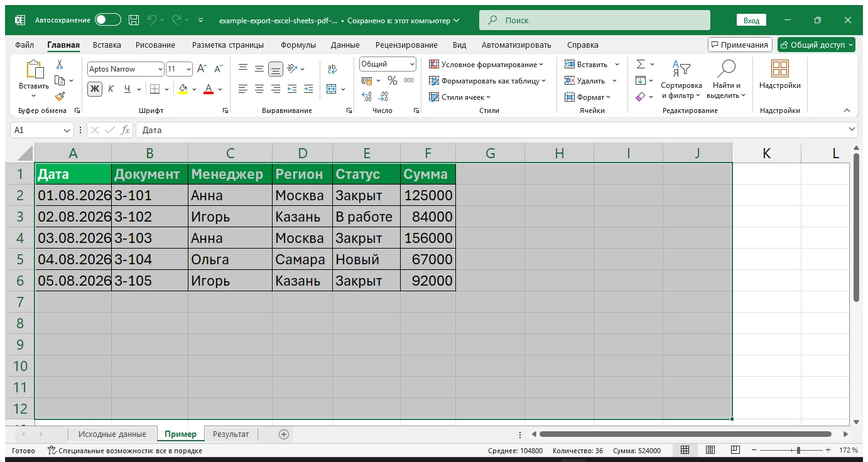Screen dimensions: 868x462
Task: Switch to the Вставка ribbon tab
Action: 107,45
